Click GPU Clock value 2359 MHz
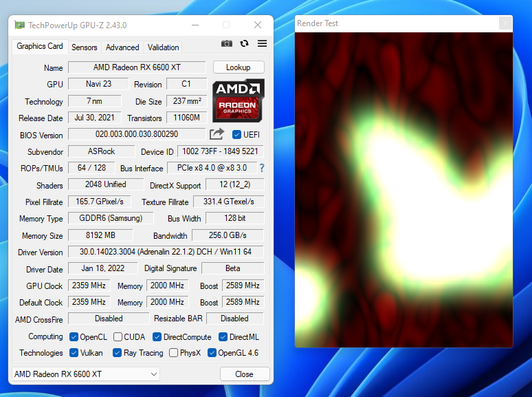532x397 pixels. tap(89, 286)
